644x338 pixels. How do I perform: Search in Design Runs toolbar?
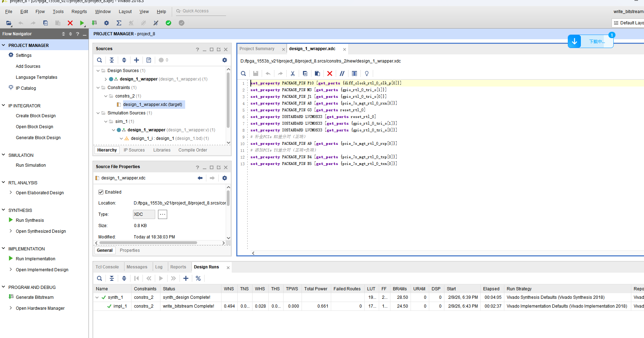tap(99, 278)
